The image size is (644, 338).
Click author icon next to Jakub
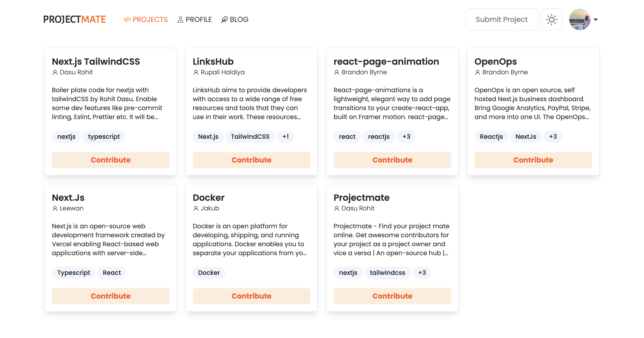pos(196,208)
